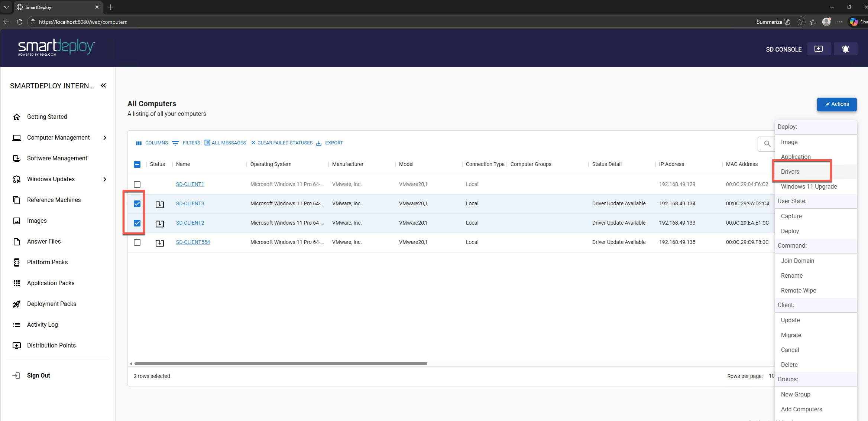Choose Windows 11 Upgrade menu entry
The width and height of the screenshot is (868, 421).
click(x=809, y=186)
